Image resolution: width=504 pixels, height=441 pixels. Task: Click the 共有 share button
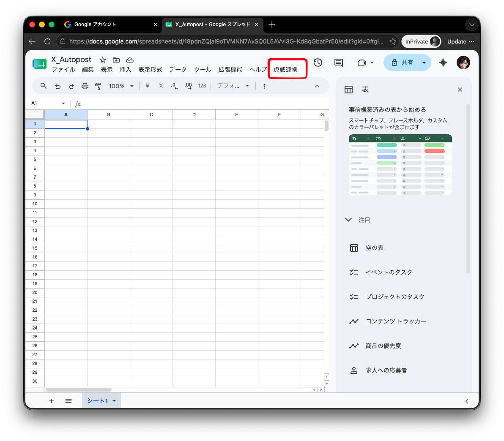(401, 63)
